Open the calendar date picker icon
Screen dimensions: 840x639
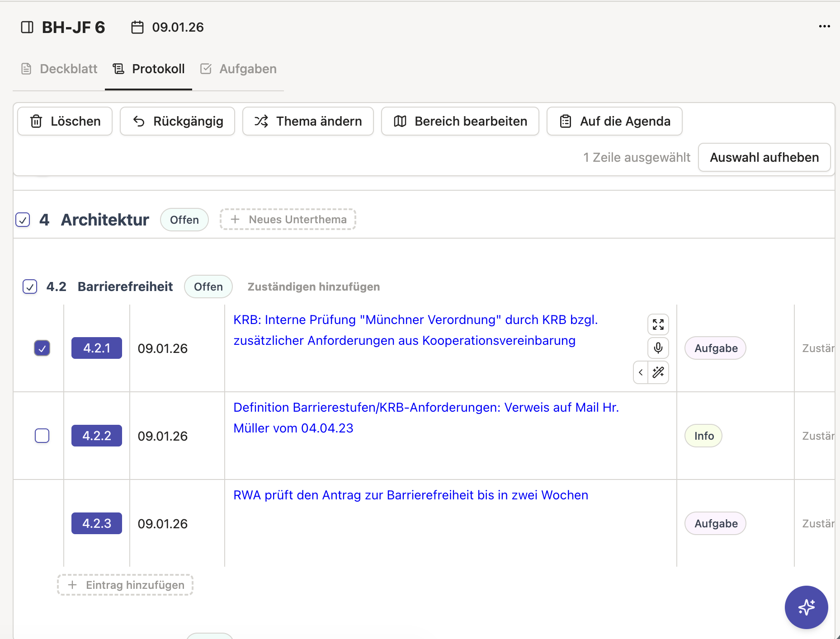click(x=137, y=28)
